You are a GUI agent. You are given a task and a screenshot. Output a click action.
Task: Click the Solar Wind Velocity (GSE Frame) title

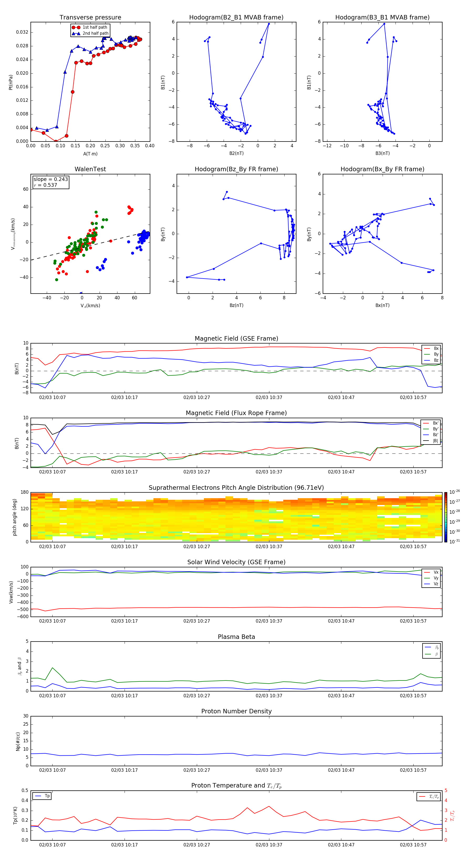[x=236, y=562]
